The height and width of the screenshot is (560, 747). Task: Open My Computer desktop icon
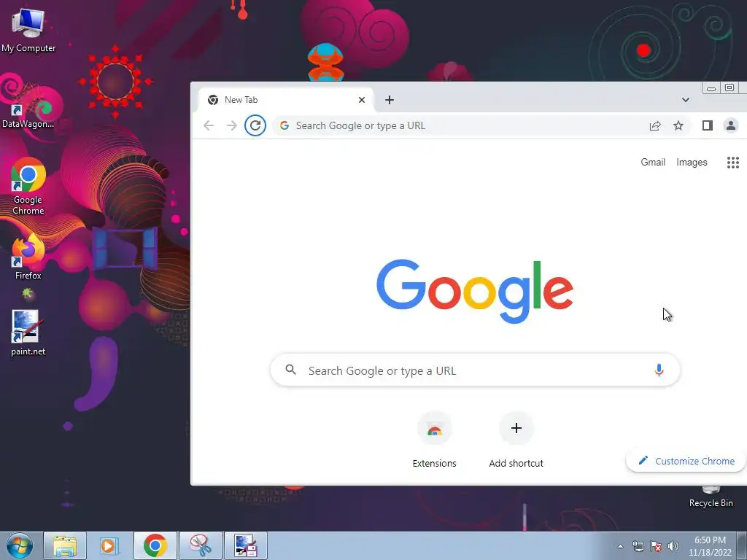click(x=28, y=31)
